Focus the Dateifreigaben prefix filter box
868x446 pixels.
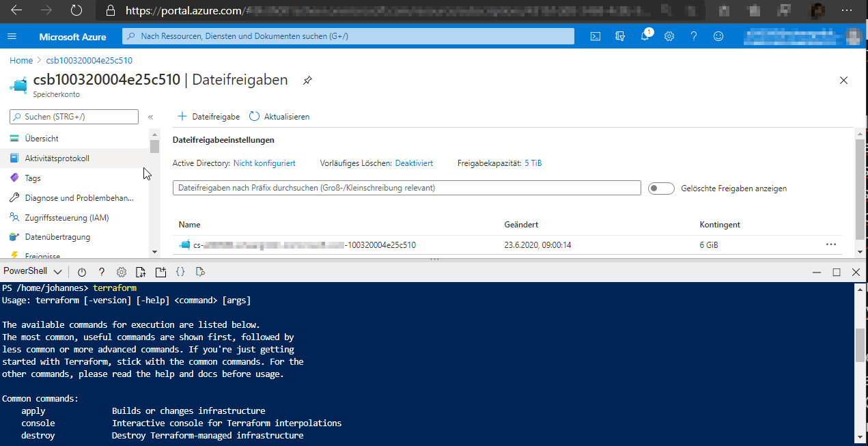[406, 188]
